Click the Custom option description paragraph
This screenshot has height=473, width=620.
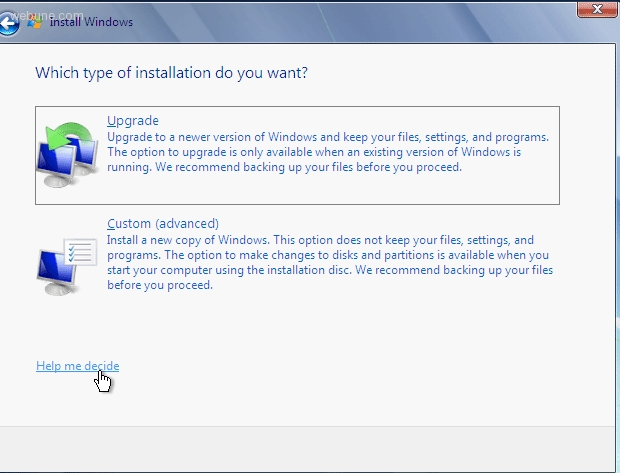[x=330, y=263]
